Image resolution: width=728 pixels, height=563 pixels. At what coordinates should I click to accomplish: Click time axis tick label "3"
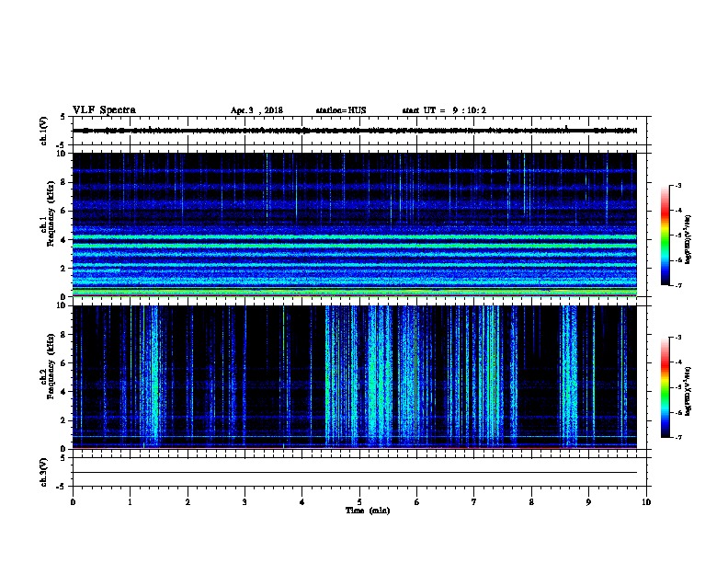click(245, 501)
